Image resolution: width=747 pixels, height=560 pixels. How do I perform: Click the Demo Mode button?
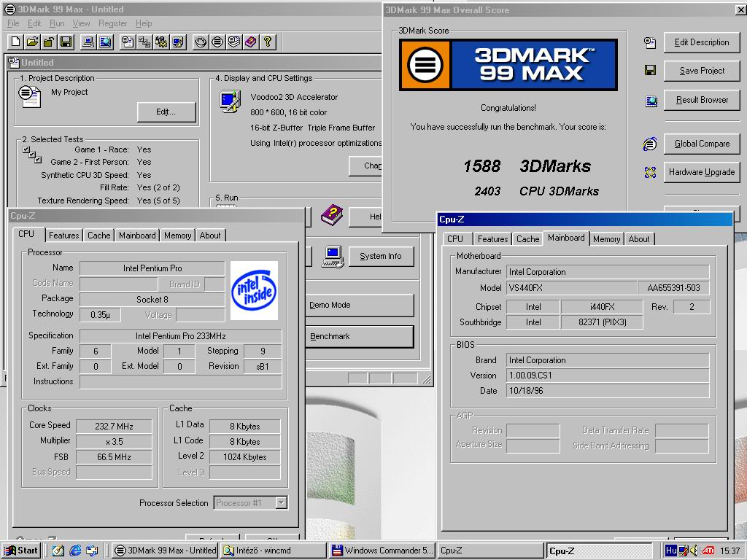359,306
